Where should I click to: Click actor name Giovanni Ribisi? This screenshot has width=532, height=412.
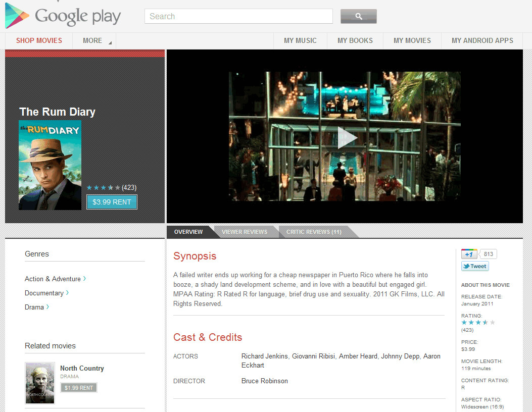click(x=314, y=356)
